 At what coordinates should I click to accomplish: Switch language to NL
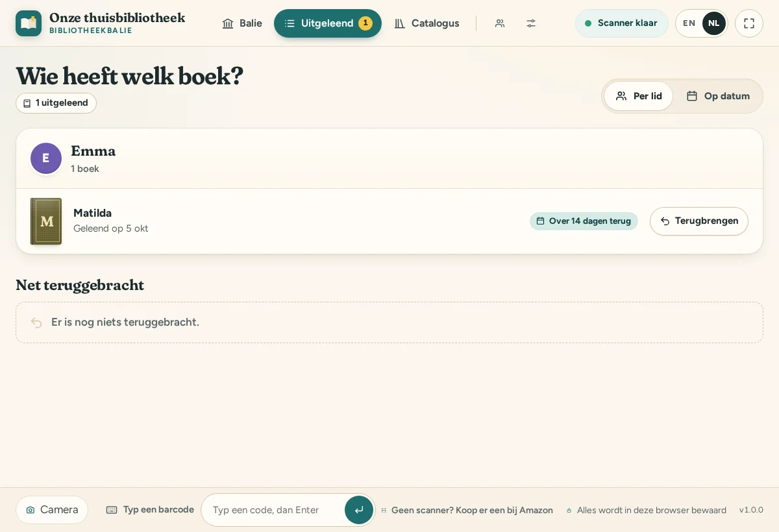(x=714, y=23)
